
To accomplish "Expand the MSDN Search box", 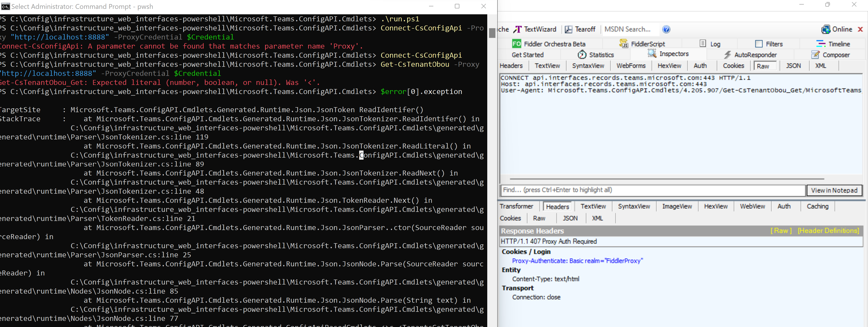I will point(628,29).
